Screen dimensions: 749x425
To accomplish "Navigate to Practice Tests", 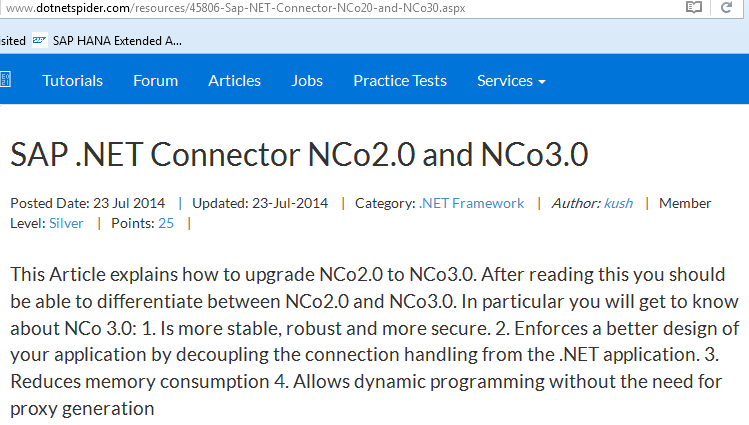I will click(400, 81).
